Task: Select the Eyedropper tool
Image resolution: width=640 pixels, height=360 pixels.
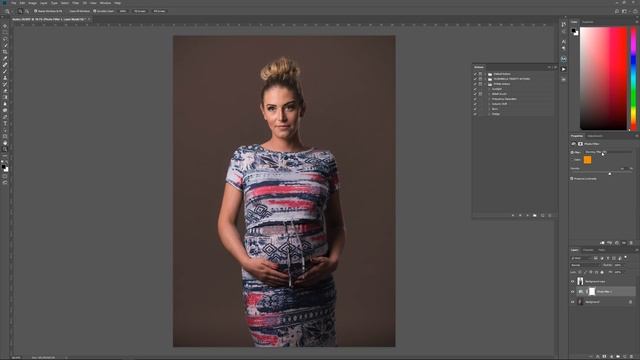Action: pos(5,58)
